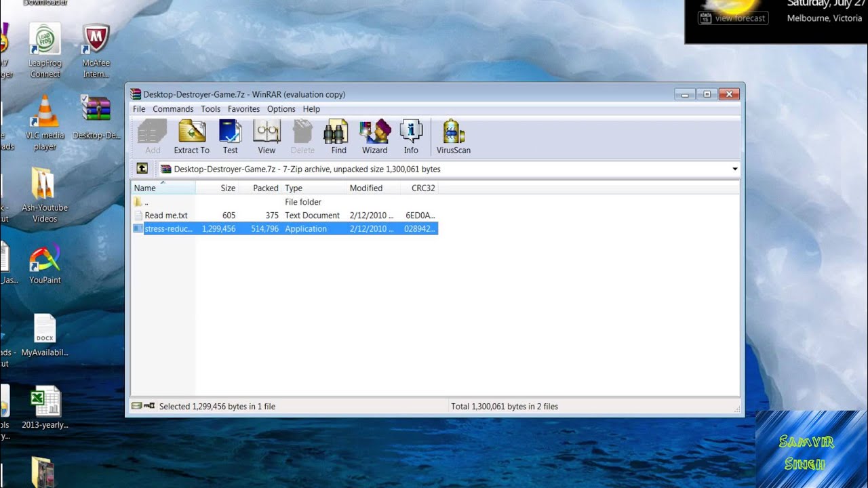Click the view forecast weather link
Screen dimensions: 868x488
pyautogui.click(x=740, y=18)
